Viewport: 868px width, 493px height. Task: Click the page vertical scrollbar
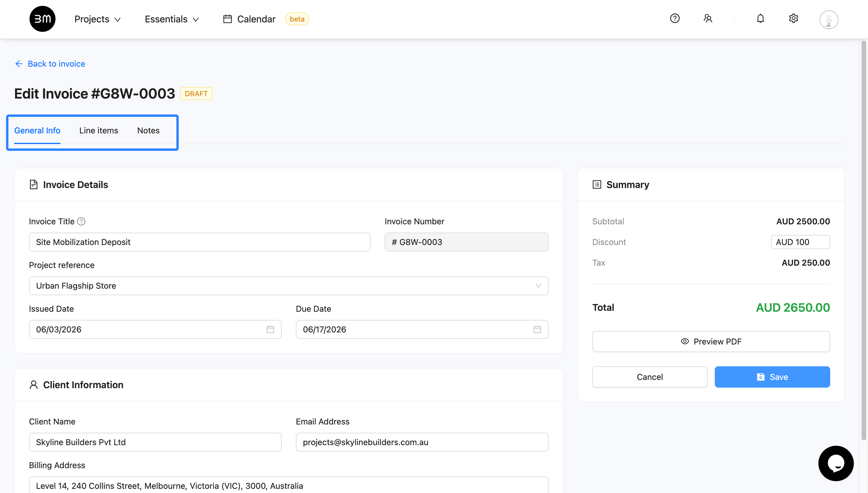[864, 240]
